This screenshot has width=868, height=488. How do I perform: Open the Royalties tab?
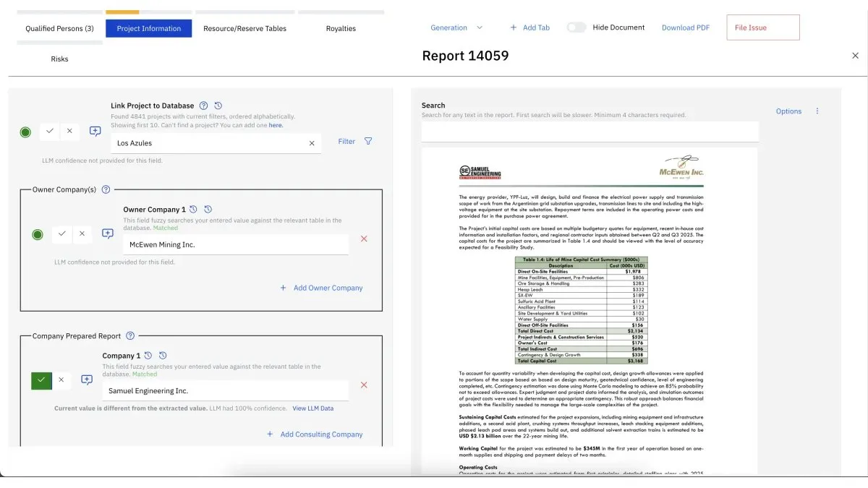point(341,29)
